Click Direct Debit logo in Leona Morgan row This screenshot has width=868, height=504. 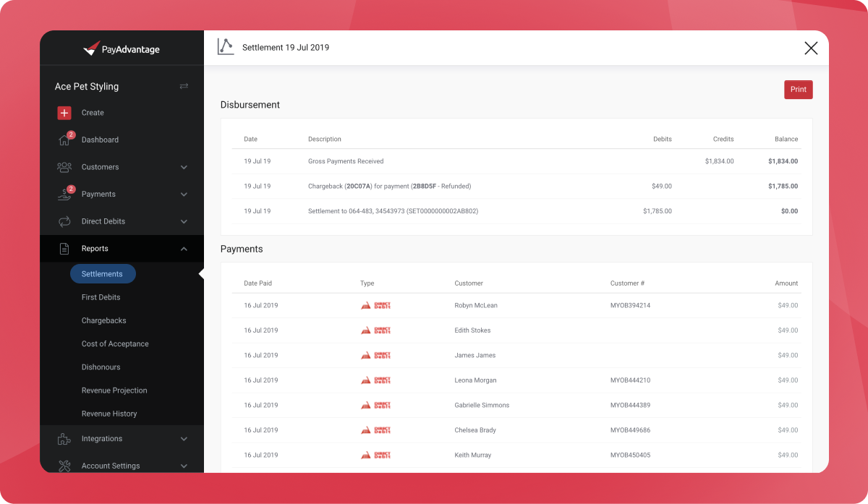[375, 380]
